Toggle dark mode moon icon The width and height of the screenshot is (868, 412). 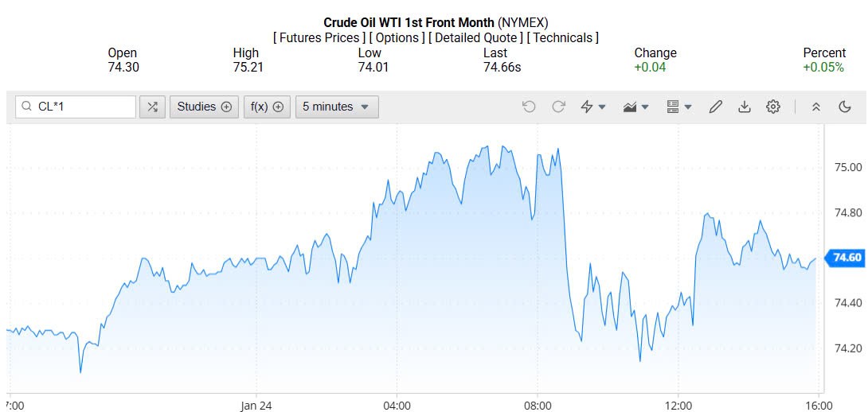click(845, 107)
